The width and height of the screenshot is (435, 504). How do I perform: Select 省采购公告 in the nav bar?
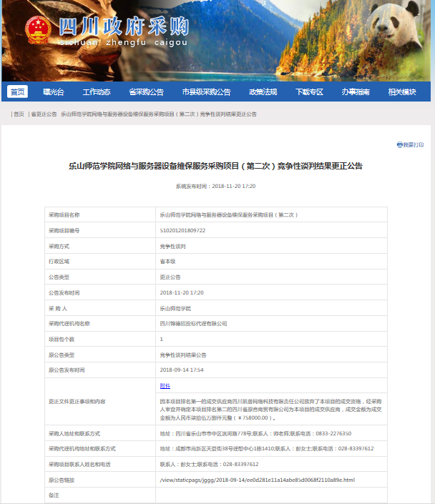click(146, 92)
